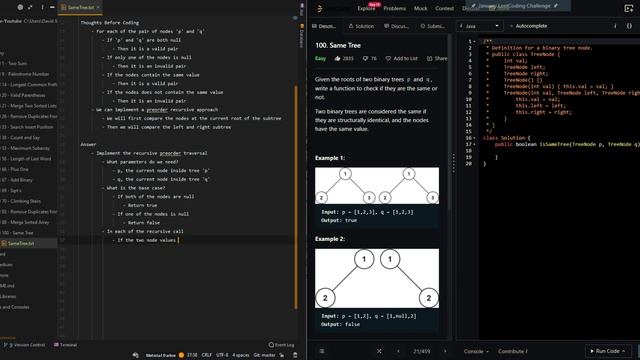
Task: Click the Share button
Action: (437, 58)
